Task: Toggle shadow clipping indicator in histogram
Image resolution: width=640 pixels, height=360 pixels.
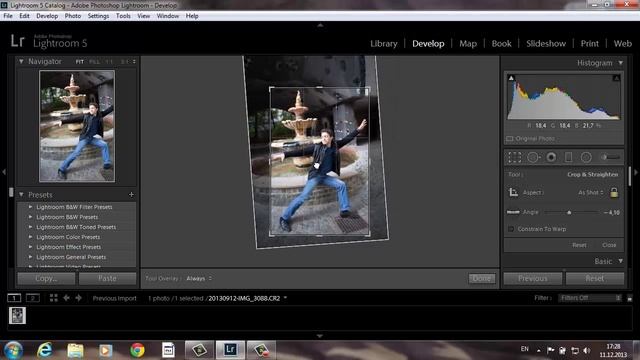Action: coord(511,78)
